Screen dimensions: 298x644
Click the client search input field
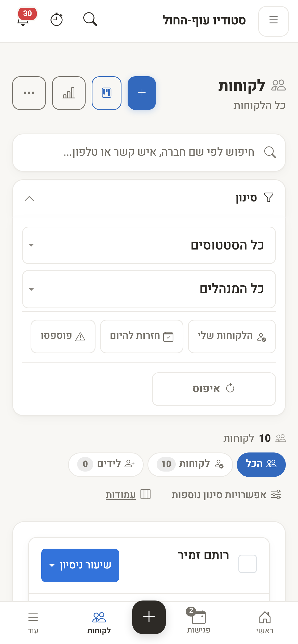tap(149, 153)
